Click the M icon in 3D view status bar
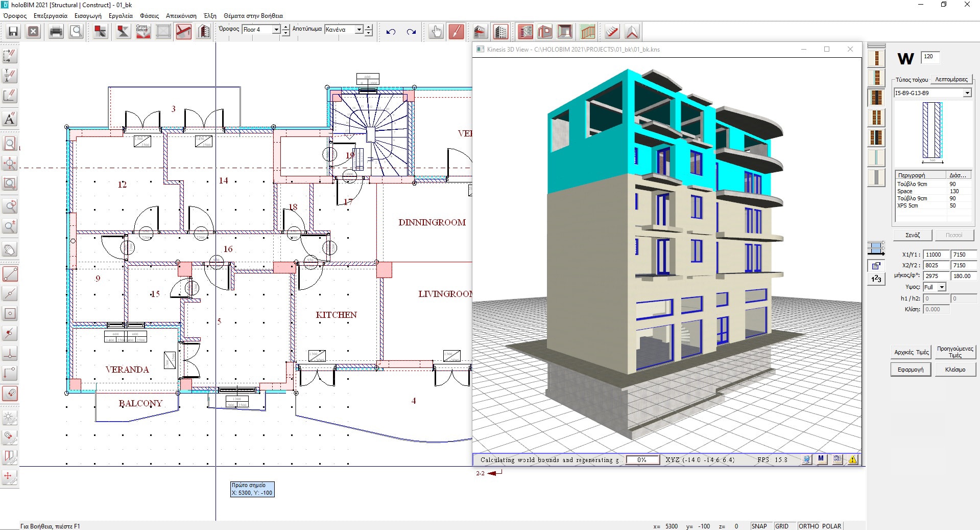 click(821, 459)
